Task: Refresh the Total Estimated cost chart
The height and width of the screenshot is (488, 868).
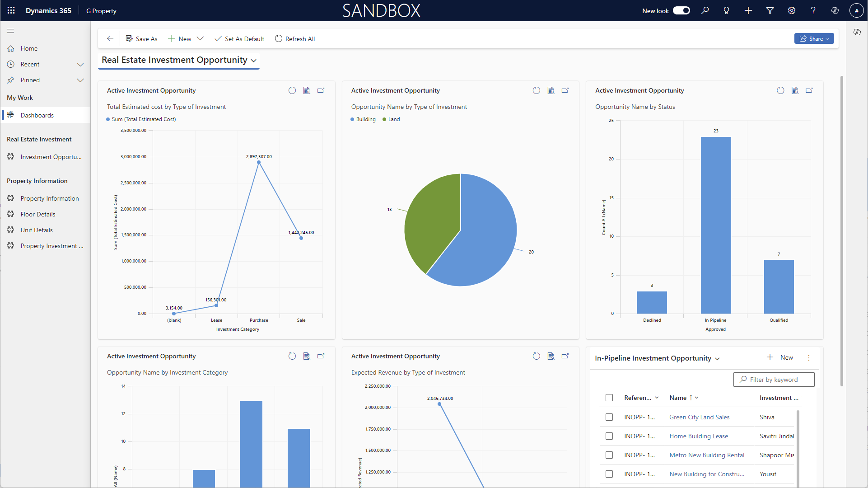Action: (292, 90)
